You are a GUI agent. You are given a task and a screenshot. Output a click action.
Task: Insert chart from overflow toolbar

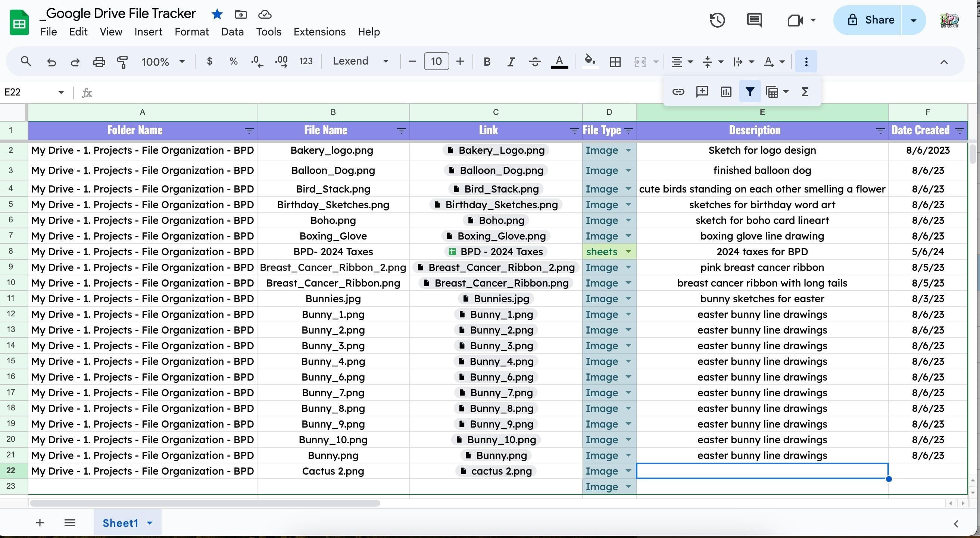click(726, 92)
